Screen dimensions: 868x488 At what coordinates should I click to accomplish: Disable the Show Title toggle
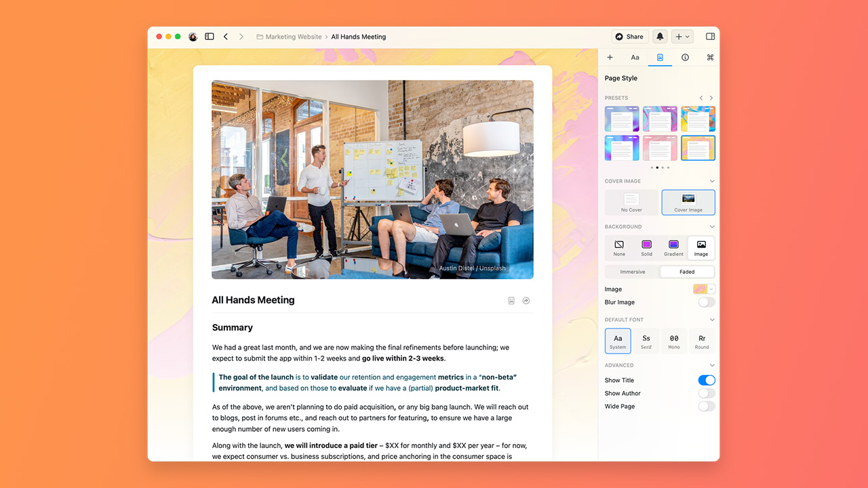[706, 380]
